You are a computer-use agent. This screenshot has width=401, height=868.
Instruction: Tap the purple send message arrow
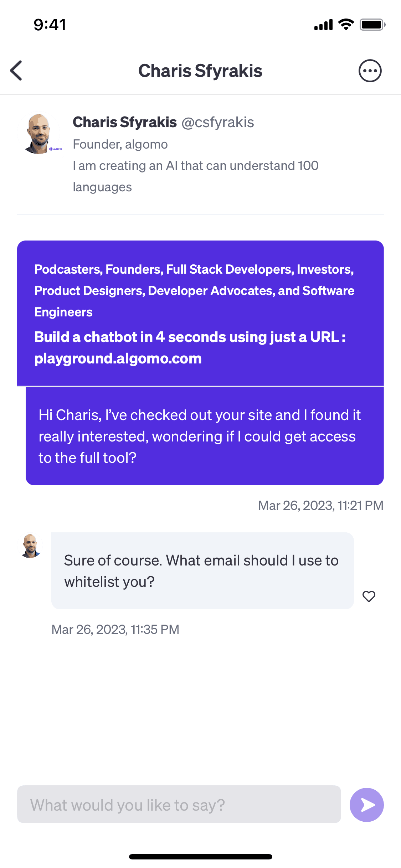click(366, 805)
